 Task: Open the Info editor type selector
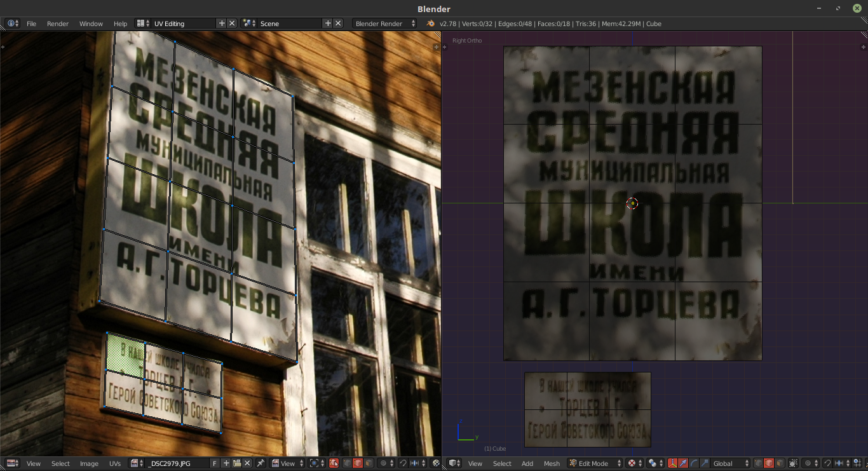pos(13,24)
